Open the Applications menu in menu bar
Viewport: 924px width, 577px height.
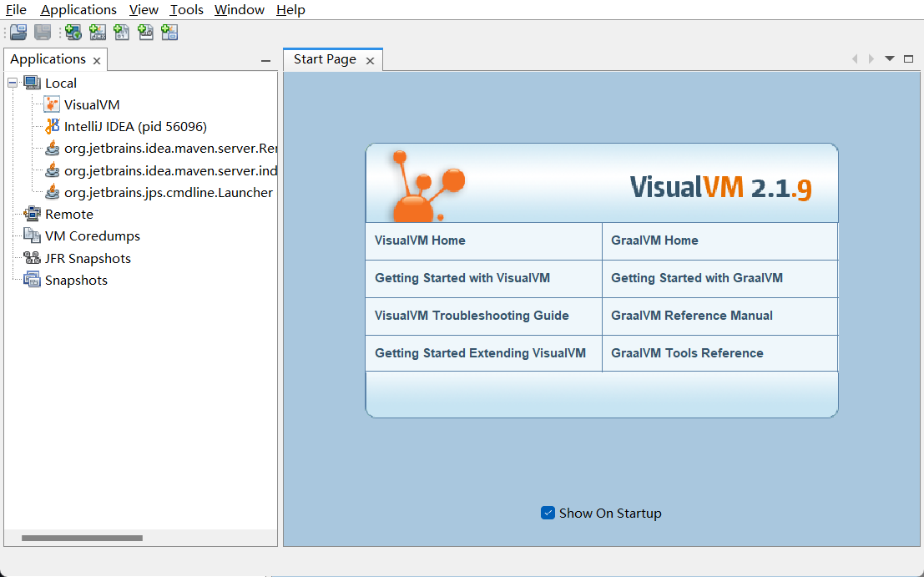(x=78, y=10)
